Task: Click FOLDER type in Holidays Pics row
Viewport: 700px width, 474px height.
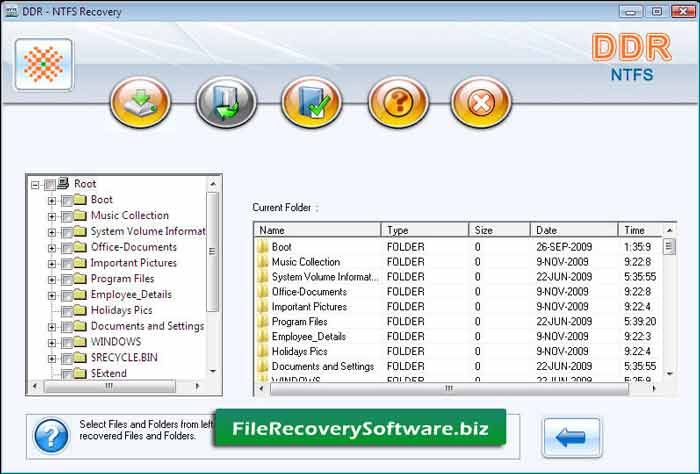Action: (x=405, y=351)
